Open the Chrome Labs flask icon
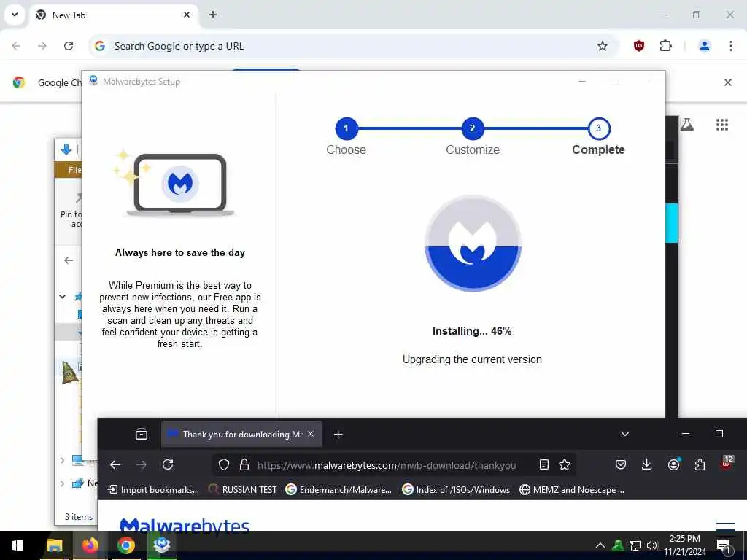 pyautogui.click(x=687, y=125)
